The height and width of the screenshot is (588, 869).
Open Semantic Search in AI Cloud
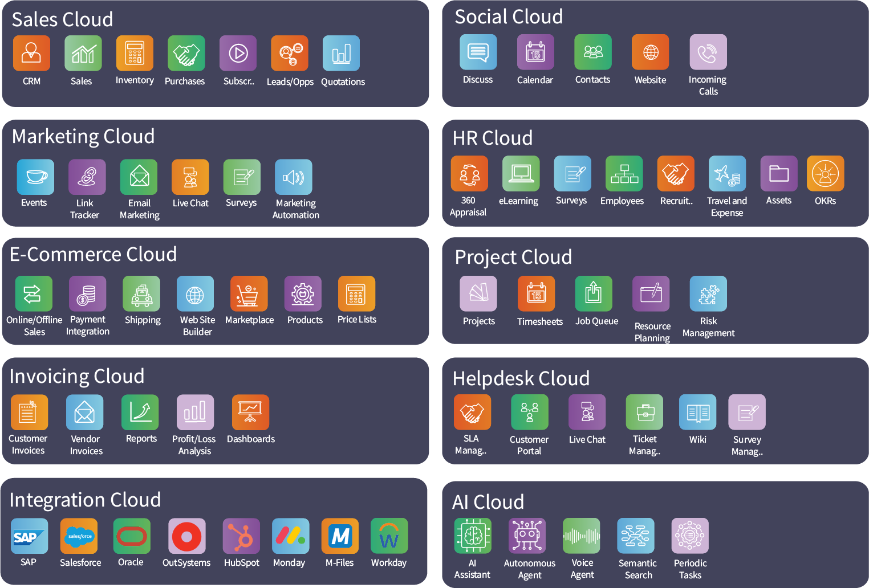pos(636,536)
